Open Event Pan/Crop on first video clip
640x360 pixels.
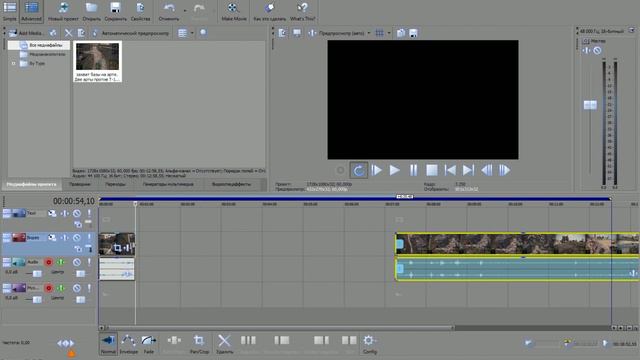click(x=118, y=247)
